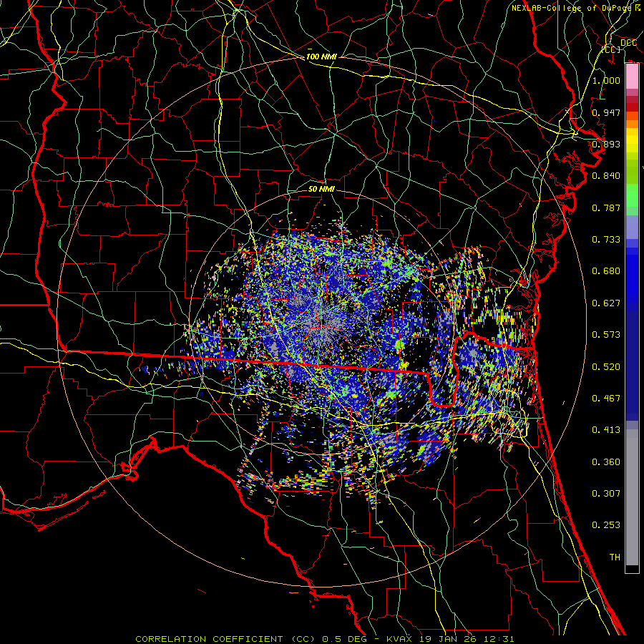
Task: Click the 0.947 legend value
Action: (x=606, y=112)
